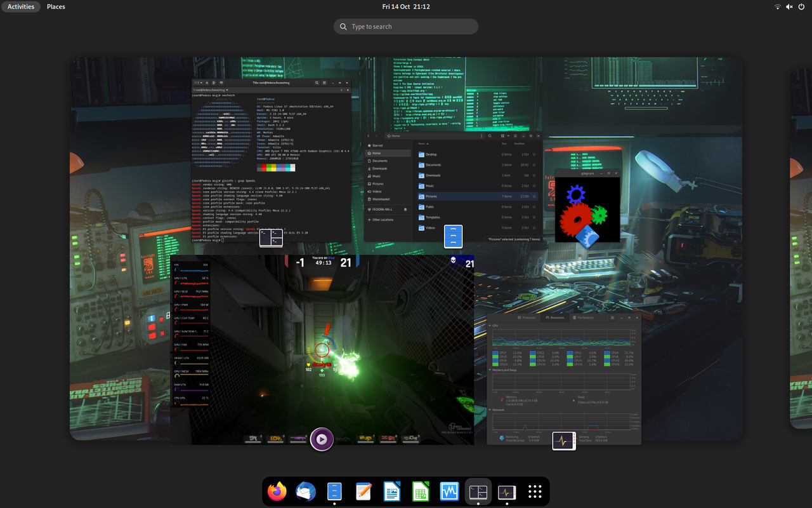Launch Thunderbird from the dock
Viewport: 812px width, 508px height.
(306, 491)
